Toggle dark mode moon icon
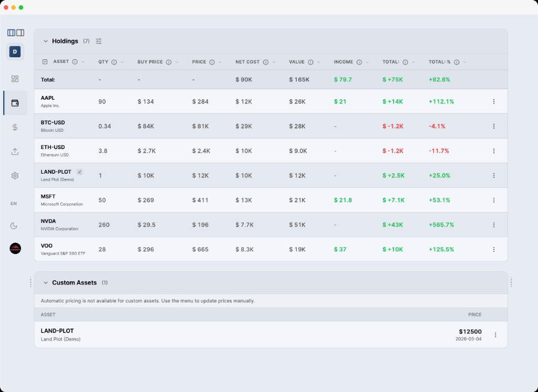538x392 pixels. tap(14, 226)
